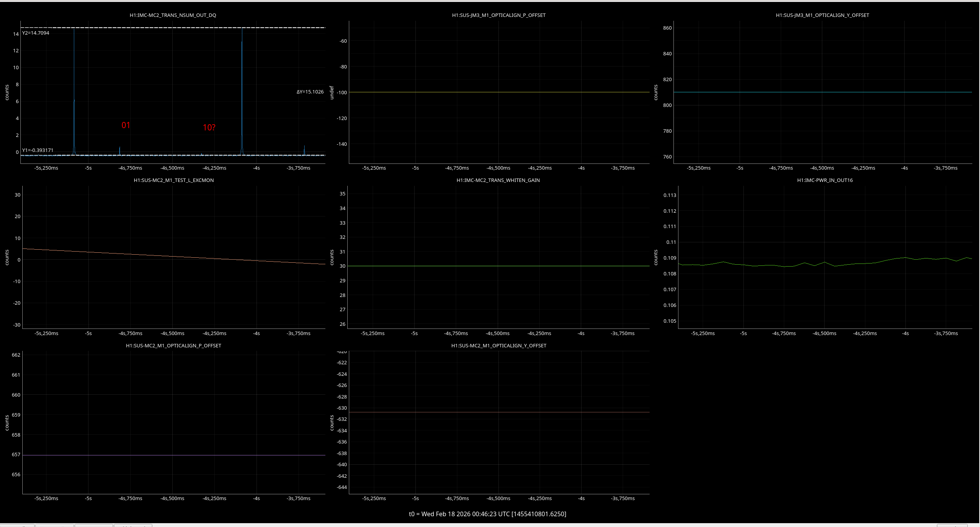Click the H1:IMC-MC2_TRANS_WHITEN_GAIN plot title
The image size is (980, 527).
[x=498, y=180]
